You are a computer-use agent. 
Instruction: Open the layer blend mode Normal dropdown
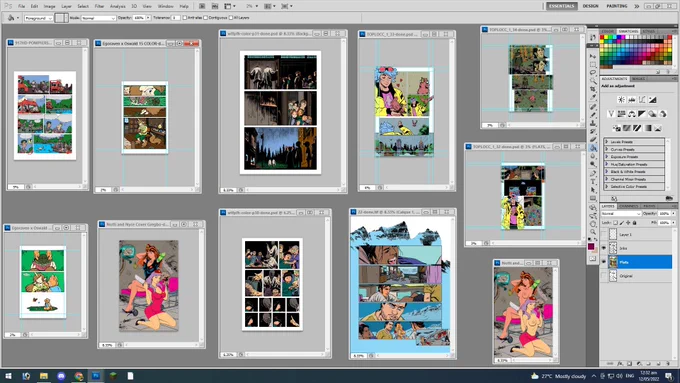tap(621, 214)
